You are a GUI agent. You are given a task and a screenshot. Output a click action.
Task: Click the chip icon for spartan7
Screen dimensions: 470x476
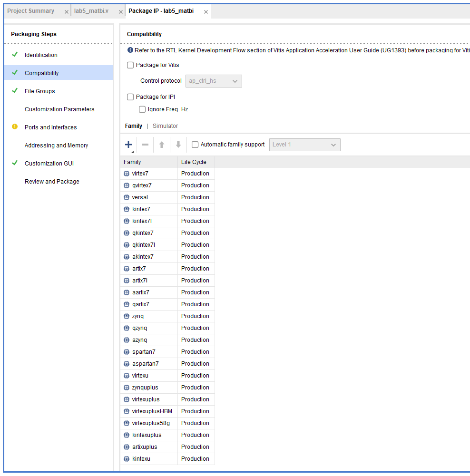coord(127,352)
